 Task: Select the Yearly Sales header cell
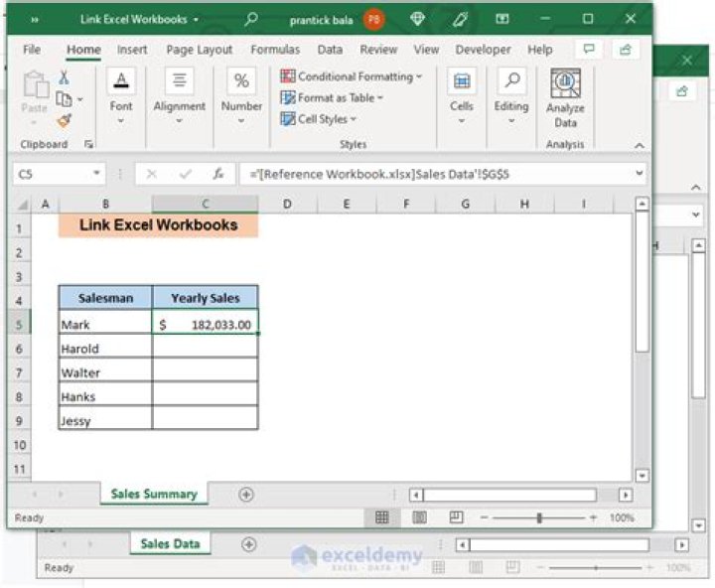coord(206,298)
